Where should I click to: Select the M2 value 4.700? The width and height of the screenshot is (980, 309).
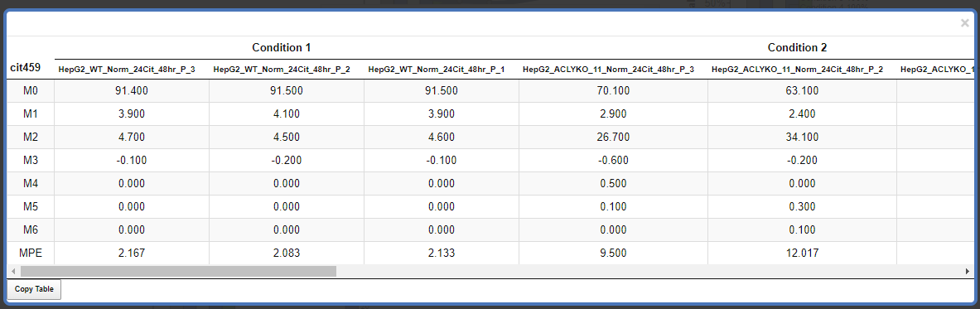131,137
